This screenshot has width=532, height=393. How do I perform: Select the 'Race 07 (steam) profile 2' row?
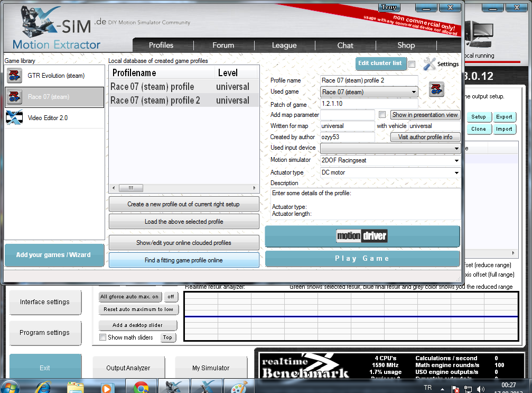[x=184, y=100]
